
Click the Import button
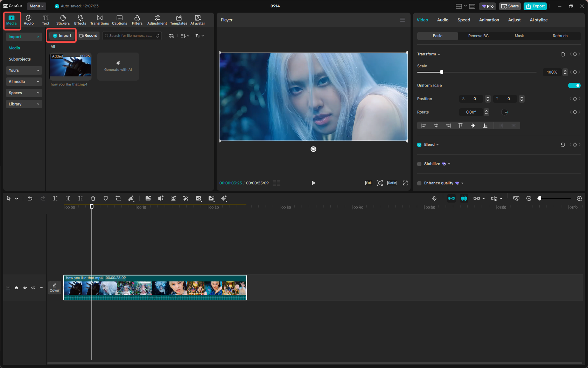point(61,35)
